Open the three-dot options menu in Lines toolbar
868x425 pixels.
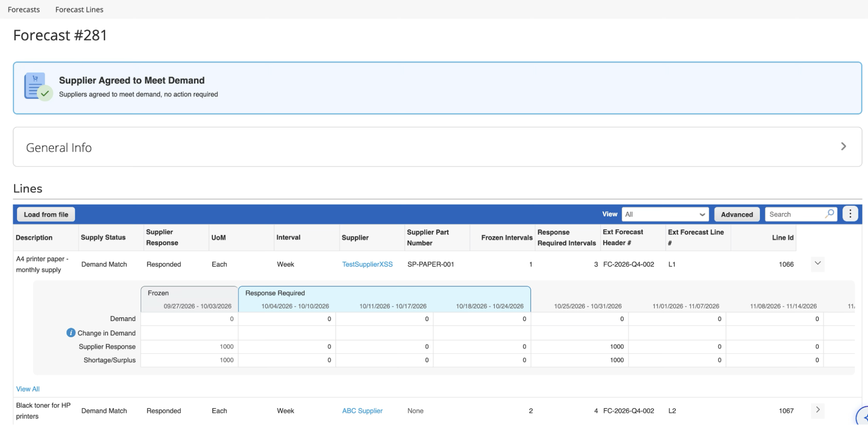coord(850,214)
